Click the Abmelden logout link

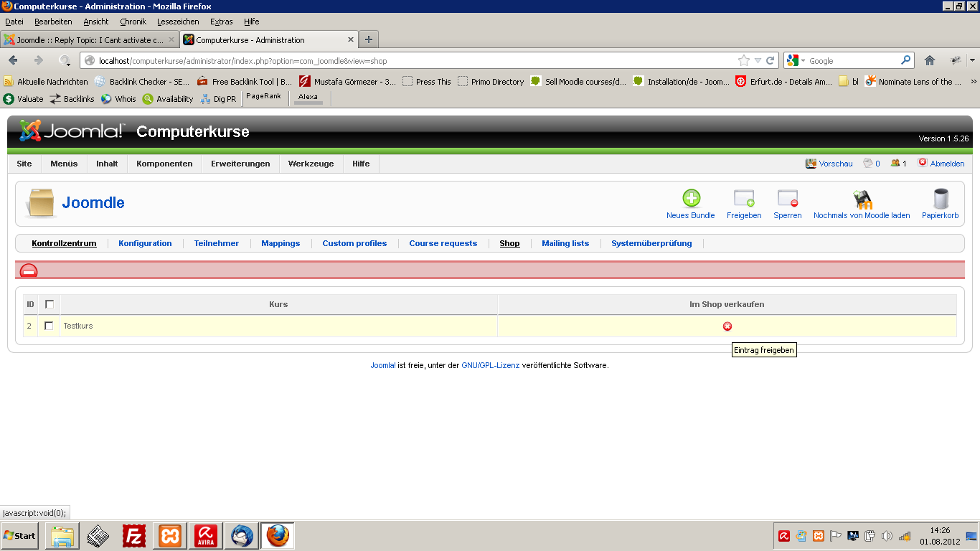click(947, 164)
